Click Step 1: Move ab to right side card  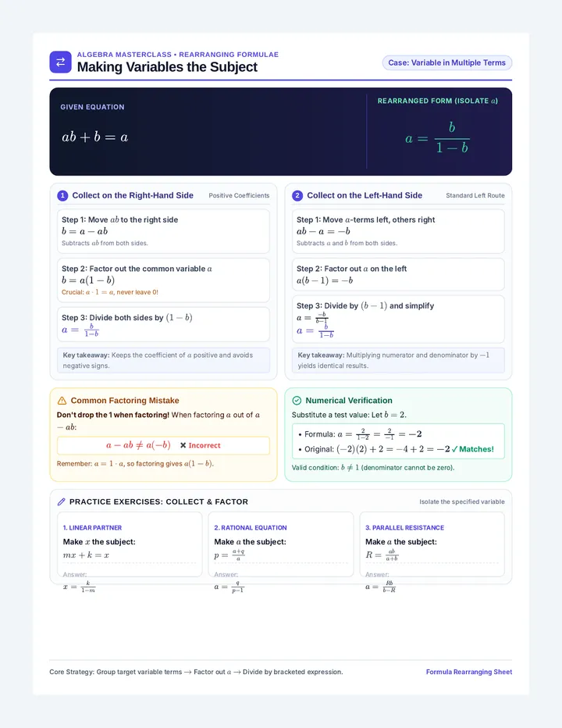(163, 231)
